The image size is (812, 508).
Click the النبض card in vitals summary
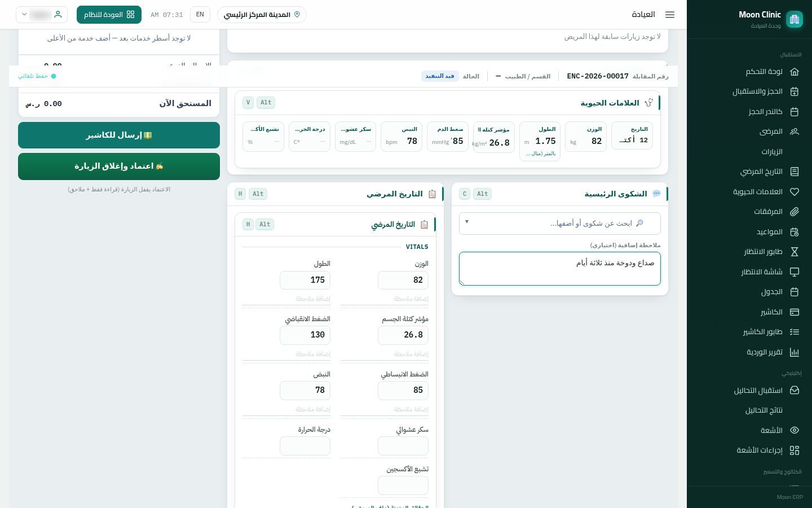[401, 137]
